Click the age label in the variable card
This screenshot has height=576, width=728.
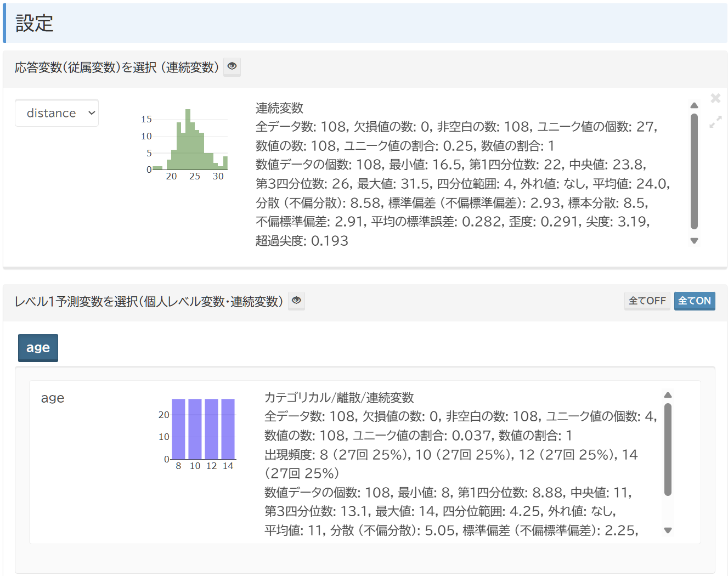click(53, 398)
